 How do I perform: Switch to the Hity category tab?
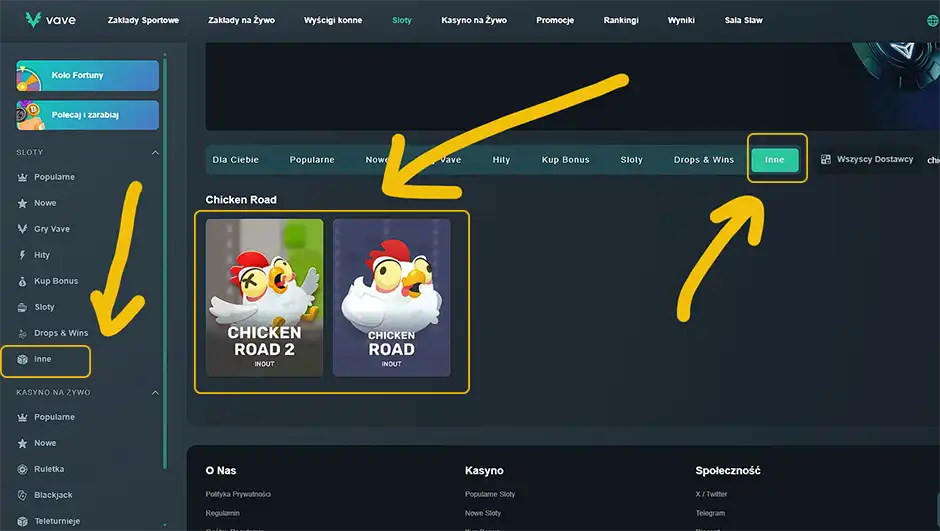(501, 160)
